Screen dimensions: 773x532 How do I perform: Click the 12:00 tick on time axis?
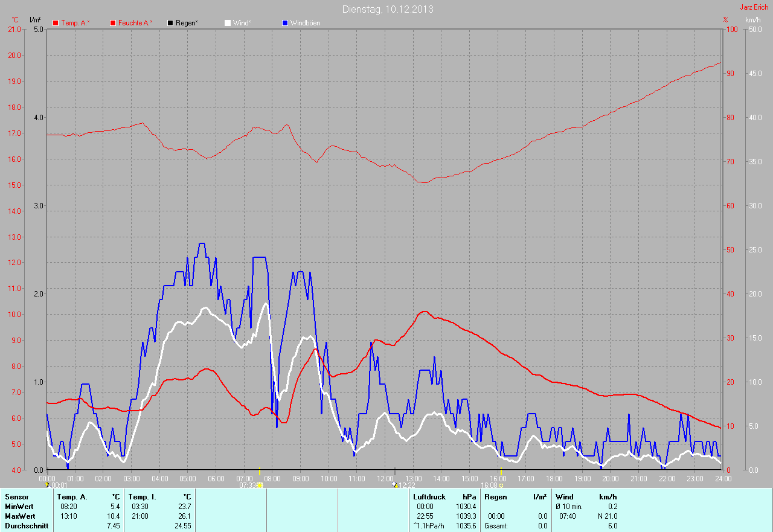[385, 478]
